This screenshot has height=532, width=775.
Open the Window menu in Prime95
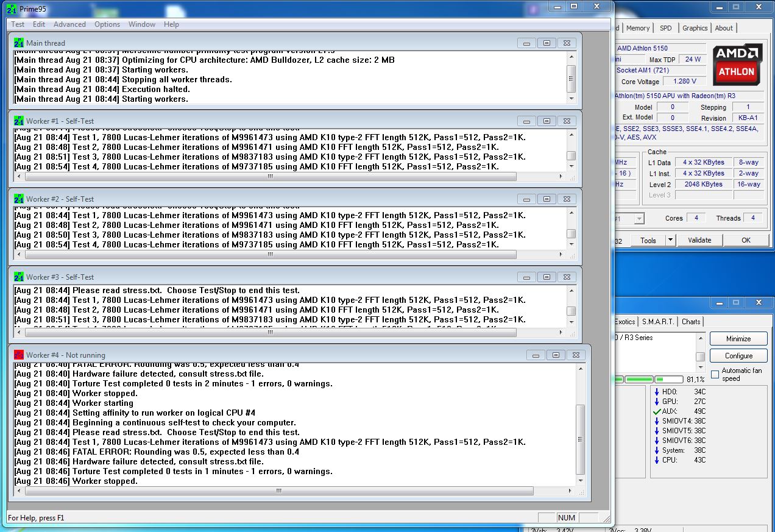pos(142,24)
